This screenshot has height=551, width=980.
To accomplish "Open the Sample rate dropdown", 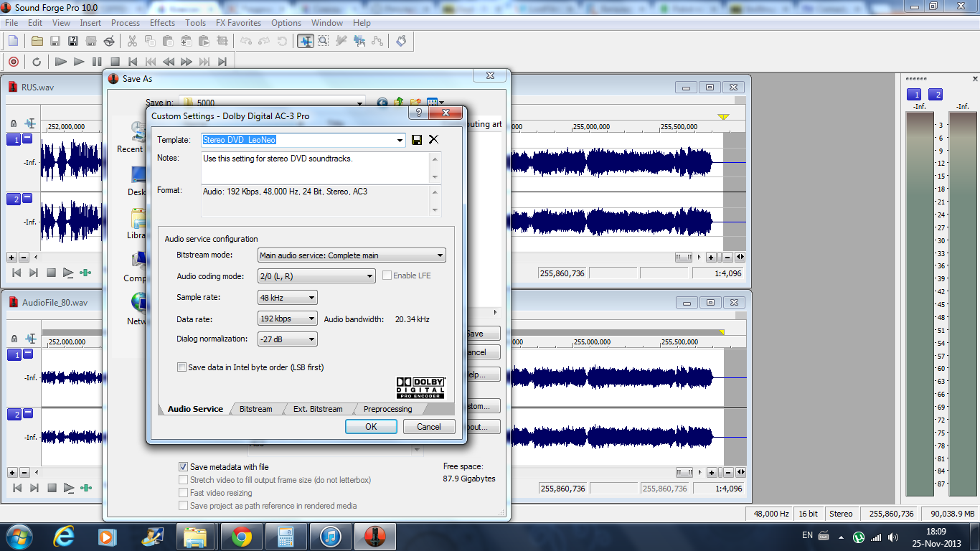I will tap(311, 297).
